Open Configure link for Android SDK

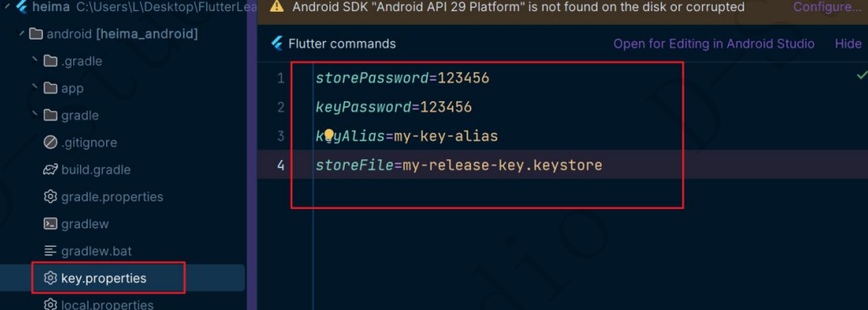point(827,8)
